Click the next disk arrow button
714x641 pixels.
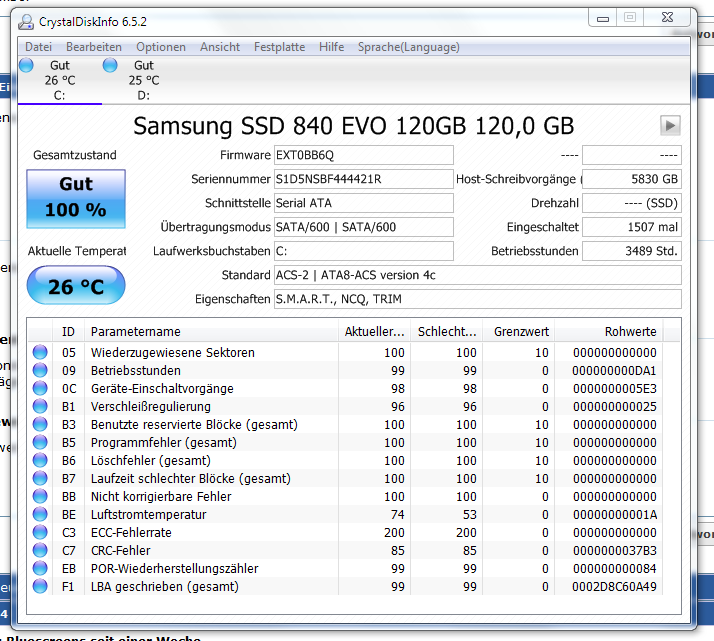(x=670, y=125)
